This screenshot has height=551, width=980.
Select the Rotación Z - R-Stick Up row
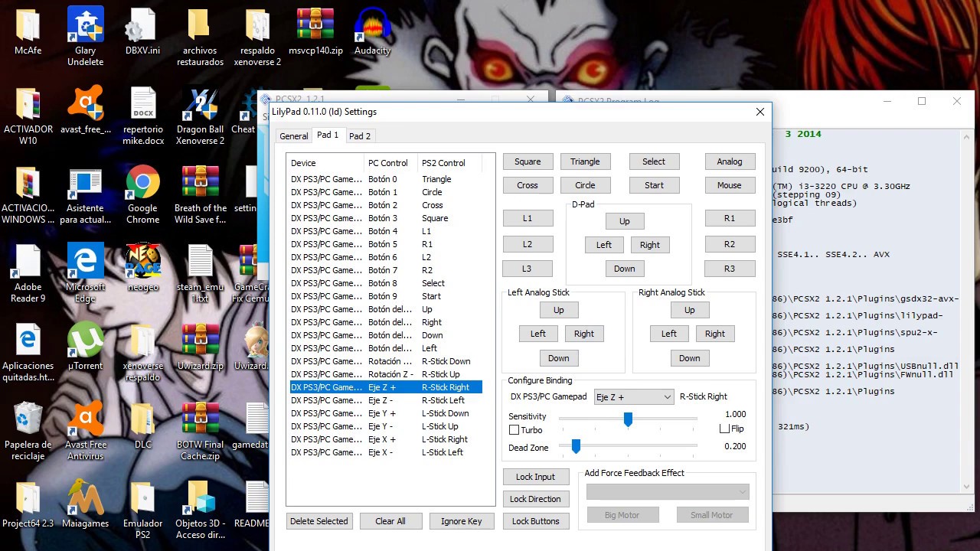point(386,374)
